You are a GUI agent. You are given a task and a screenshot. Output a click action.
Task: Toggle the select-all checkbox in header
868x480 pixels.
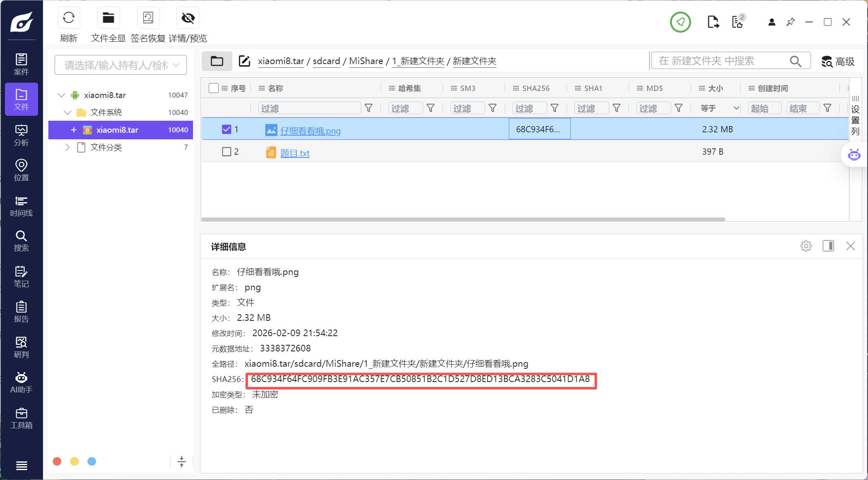(214, 88)
